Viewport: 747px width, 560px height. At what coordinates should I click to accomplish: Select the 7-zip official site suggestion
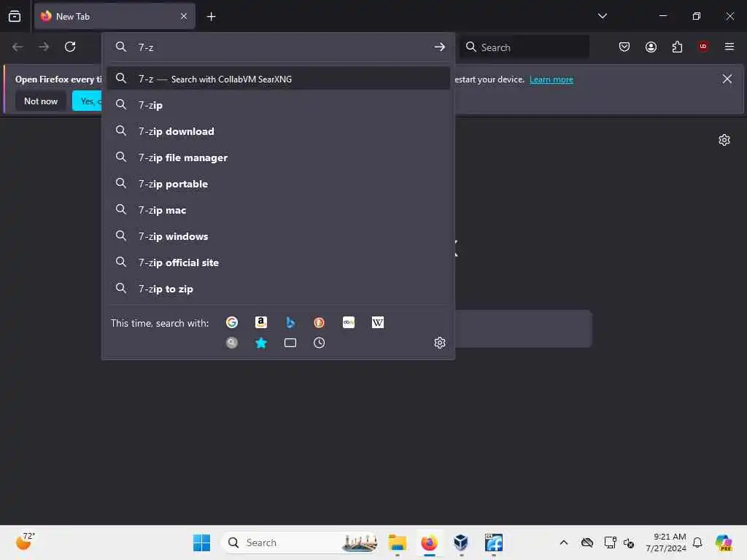tap(278, 262)
